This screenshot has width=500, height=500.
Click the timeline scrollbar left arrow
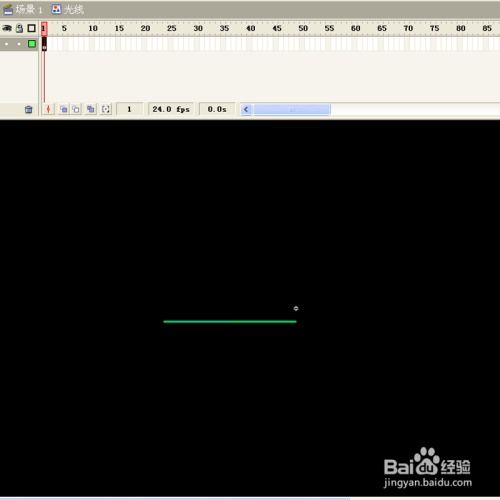(x=246, y=109)
